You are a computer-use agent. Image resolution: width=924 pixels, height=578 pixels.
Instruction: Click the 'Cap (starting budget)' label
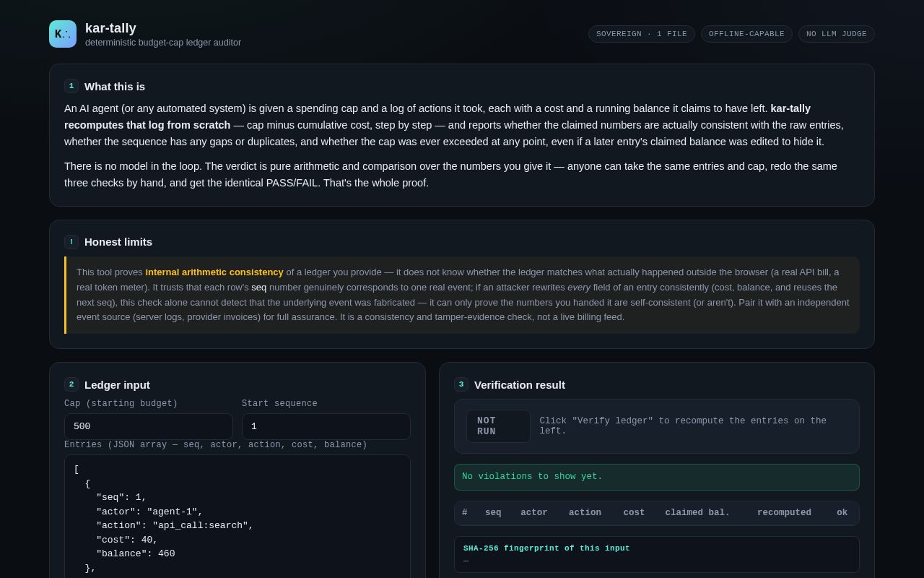coord(121,404)
